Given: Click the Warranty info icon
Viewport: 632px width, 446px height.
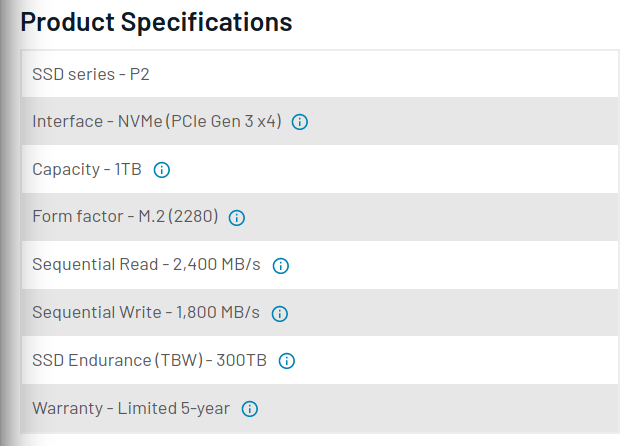Looking at the screenshot, I should (x=250, y=409).
